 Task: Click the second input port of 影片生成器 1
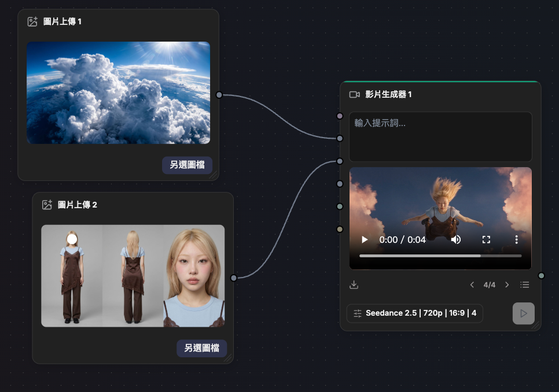(x=340, y=139)
